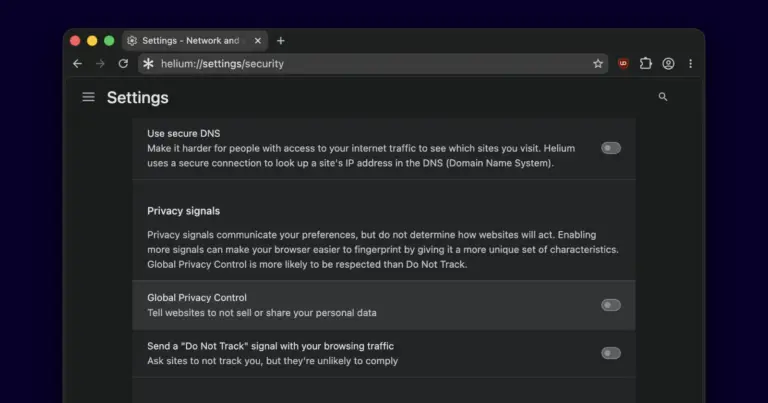Click the yellow minimize window button
The width and height of the screenshot is (768, 403).
92,41
